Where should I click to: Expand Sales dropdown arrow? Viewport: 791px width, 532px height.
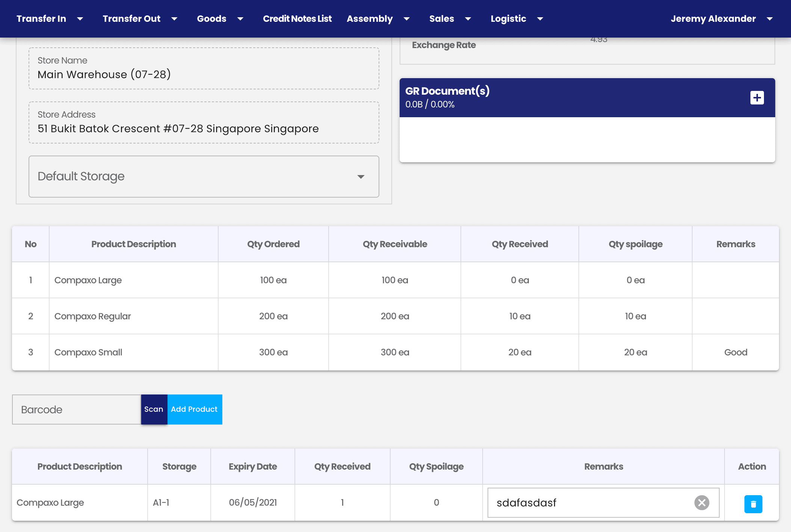[468, 19]
